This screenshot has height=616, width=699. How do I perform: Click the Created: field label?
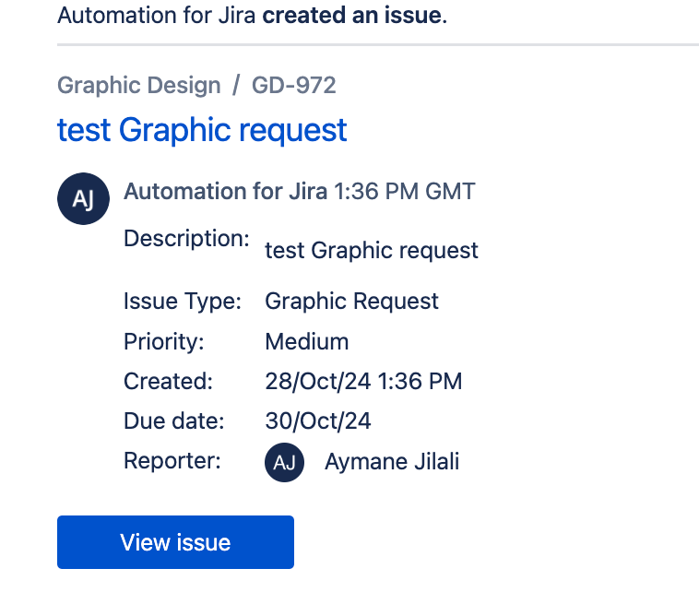click(x=168, y=382)
